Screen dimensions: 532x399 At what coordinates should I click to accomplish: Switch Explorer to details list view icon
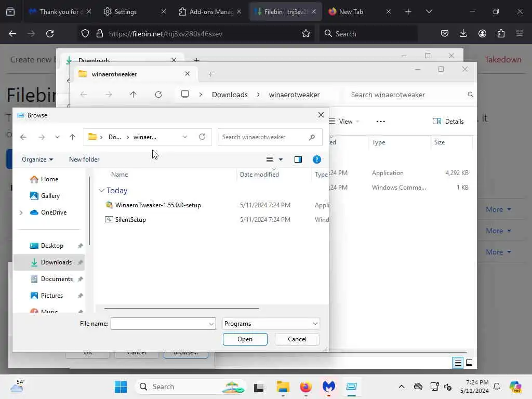tap(458, 363)
